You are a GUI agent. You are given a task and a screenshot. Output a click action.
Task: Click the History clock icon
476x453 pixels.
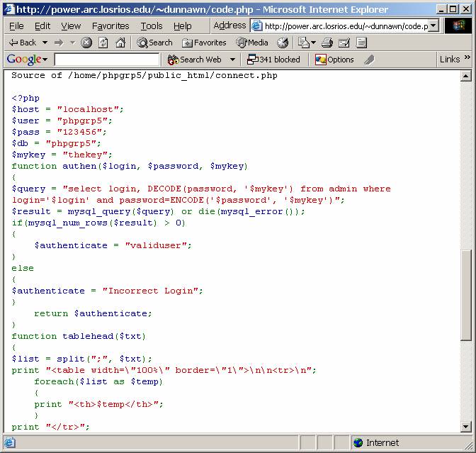point(283,43)
